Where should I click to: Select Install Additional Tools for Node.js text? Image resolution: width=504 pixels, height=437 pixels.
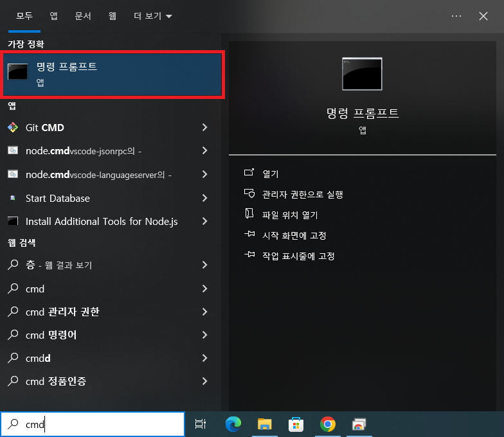102,221
